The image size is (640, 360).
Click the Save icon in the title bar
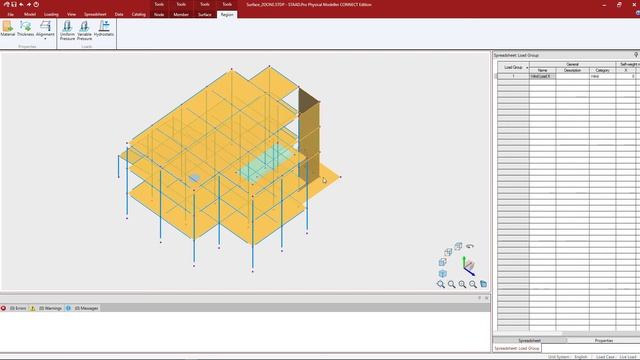point(14,4)
